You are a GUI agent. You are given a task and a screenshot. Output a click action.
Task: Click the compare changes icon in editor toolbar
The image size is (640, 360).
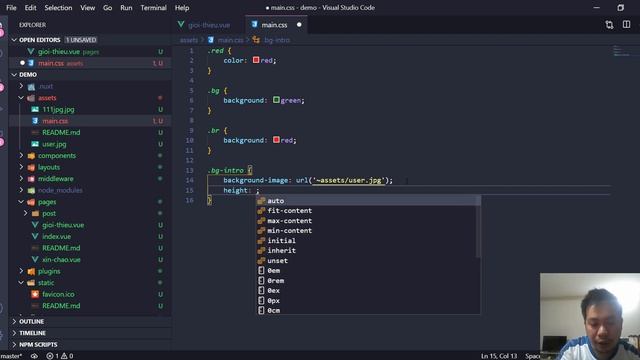[609, 25]
